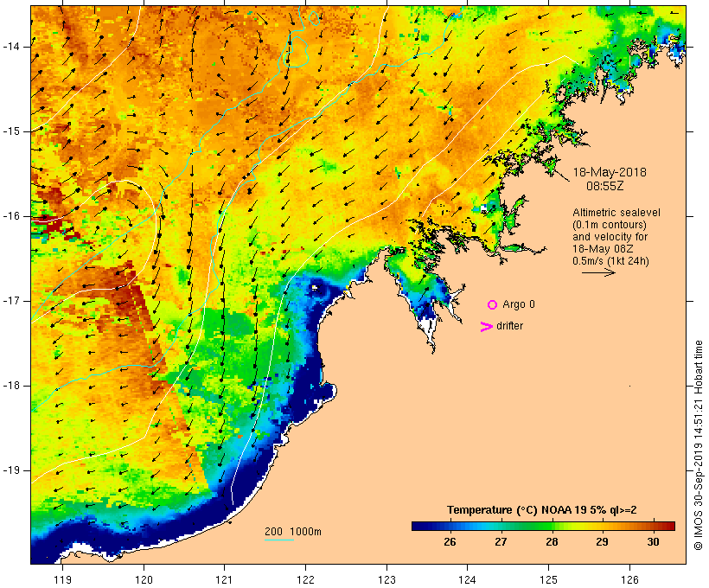Click the colorbar tick label '30'
This screenshot has height=588, width=709.
pos(653,542)
